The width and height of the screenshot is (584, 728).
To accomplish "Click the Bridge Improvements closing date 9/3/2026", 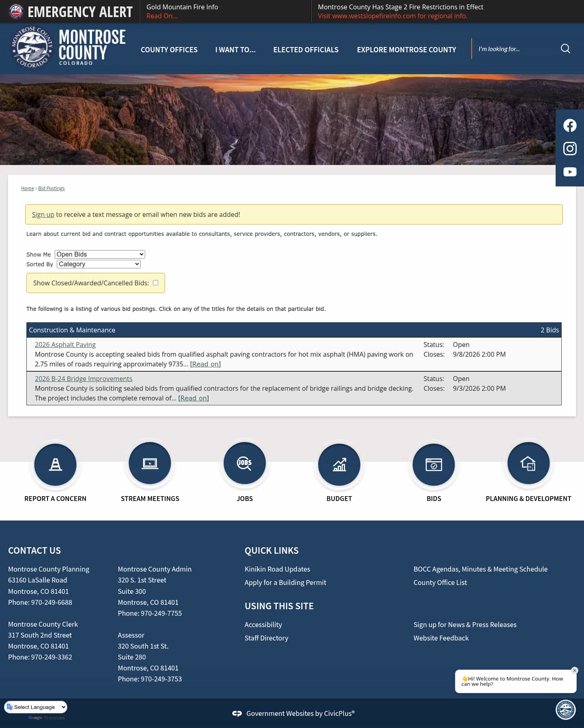I will pyautogui.click(x=479, y=388).
